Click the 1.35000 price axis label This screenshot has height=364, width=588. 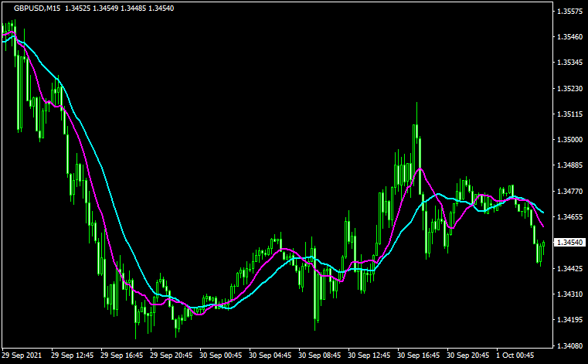pyautogui.click(x=570, y=140)
